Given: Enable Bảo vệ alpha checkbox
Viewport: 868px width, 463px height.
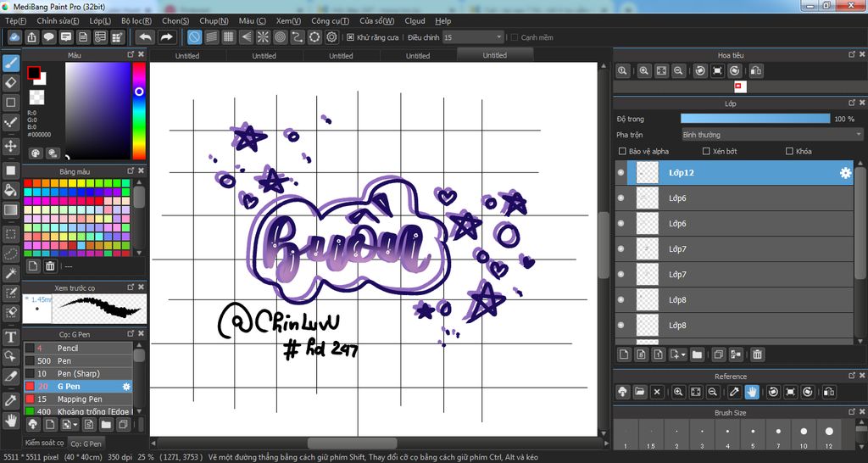Looking at the screenshot, I should click(621, 151).
